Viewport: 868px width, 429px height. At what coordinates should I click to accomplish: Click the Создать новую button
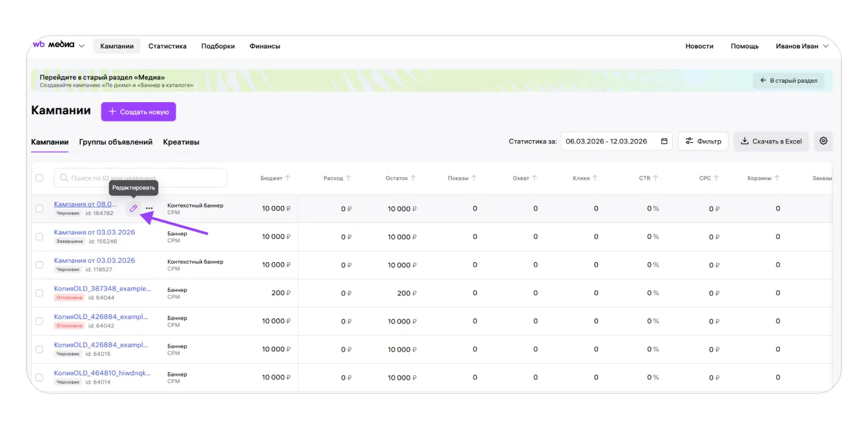138,112
